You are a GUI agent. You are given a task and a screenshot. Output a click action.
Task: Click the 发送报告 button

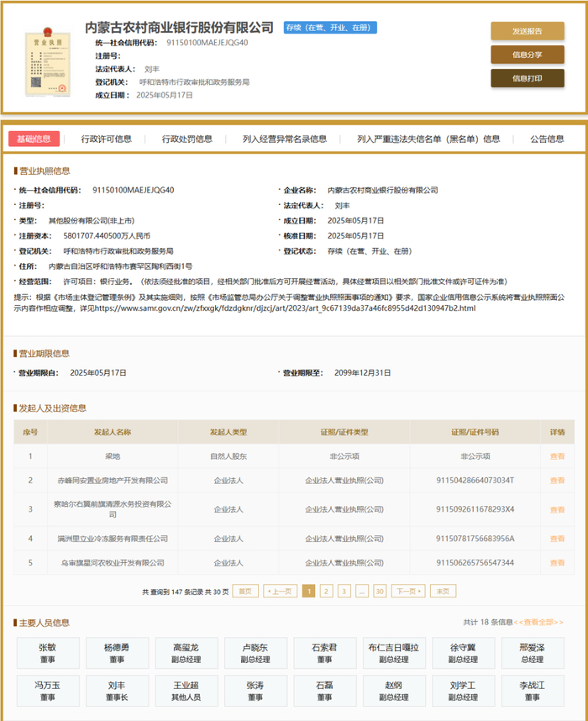pyautogui.click(x=528, y=31)
